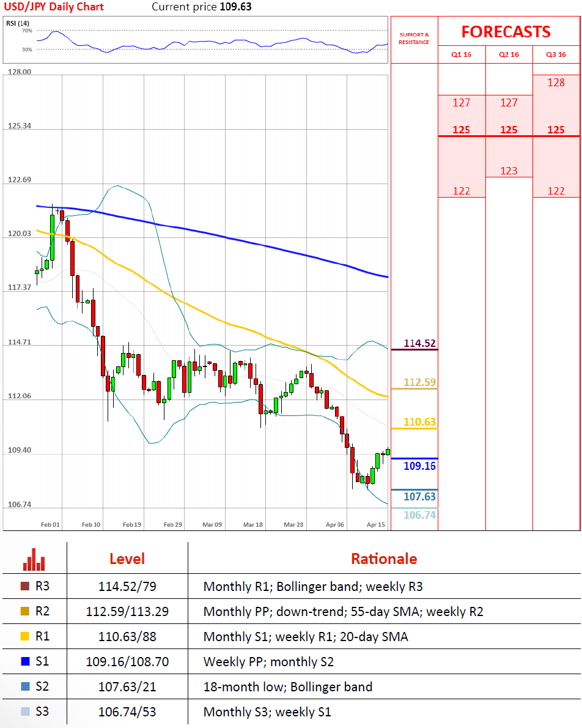Viewport: 582px width, 728px height.
Task: Click the 122.69 y-axis price label
Action: point(20,180)
